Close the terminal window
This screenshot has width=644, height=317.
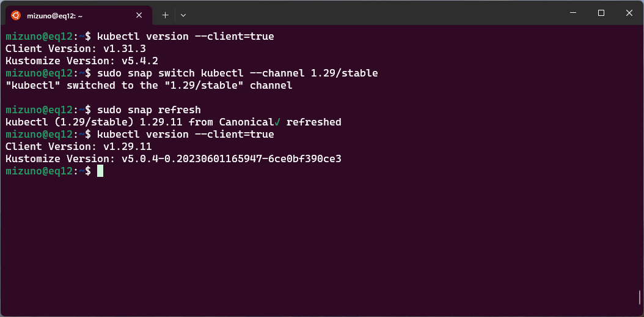pyautogui.click(x=629, y=13)
